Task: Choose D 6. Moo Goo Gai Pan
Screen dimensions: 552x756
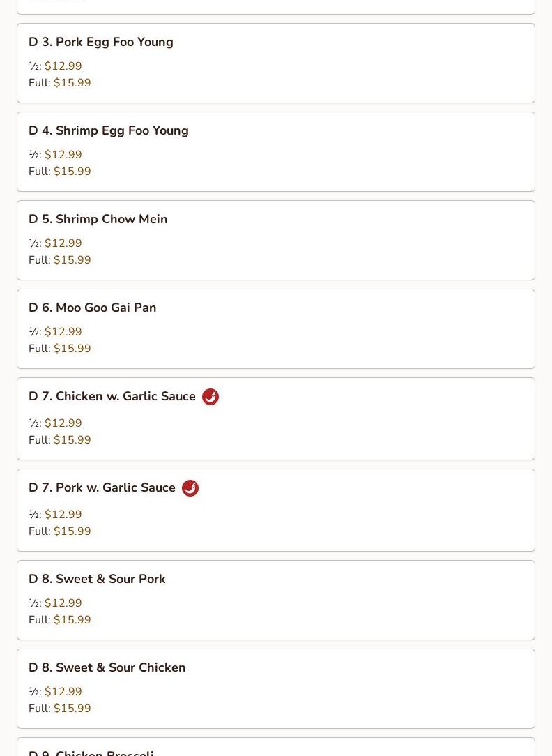Action: click(x=276, y=328)
